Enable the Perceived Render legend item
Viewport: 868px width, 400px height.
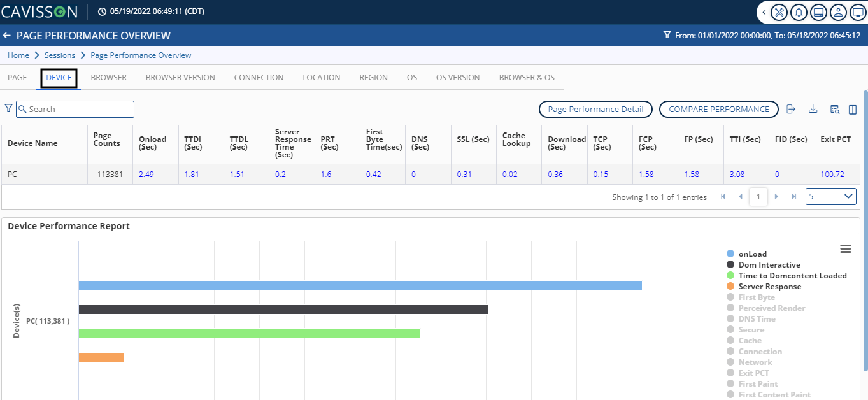coord(765,308)
